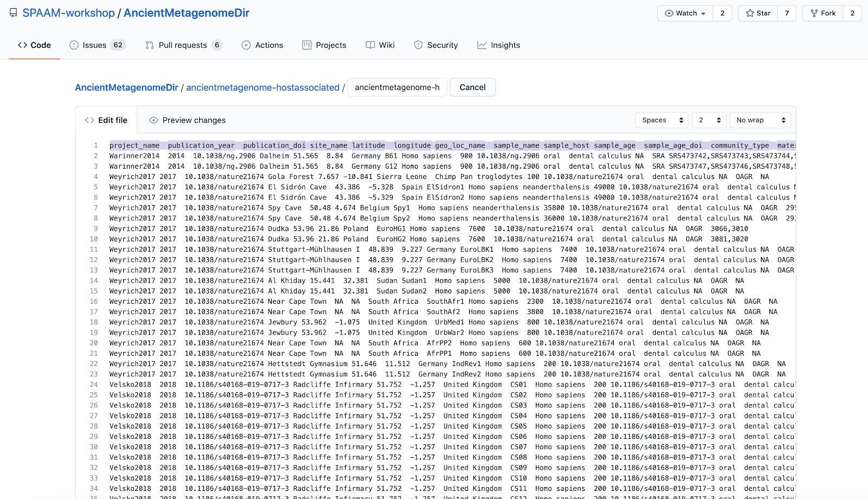Click CS10 sample on line 33
868x499 pixels.
[x=519, y=478]
